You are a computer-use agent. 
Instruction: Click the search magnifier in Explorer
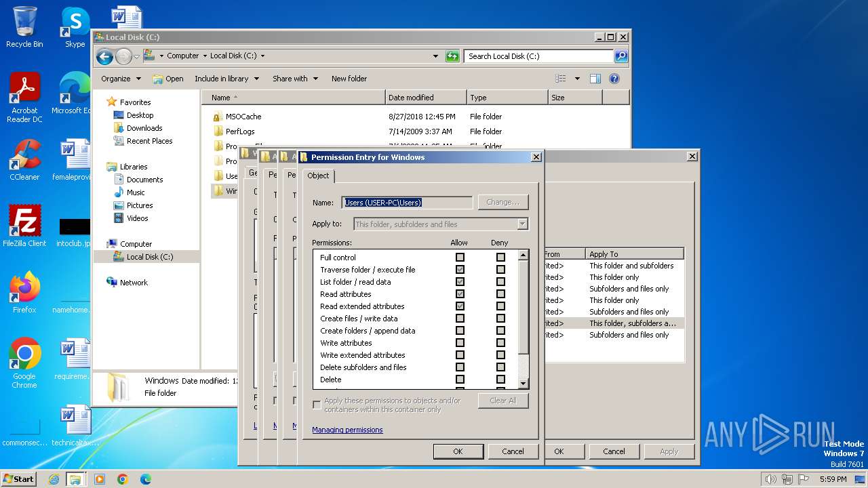[621, 56]
